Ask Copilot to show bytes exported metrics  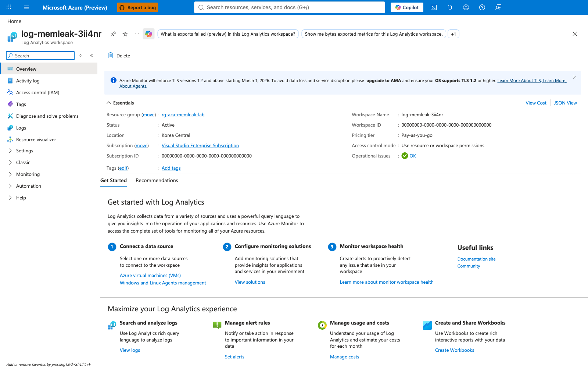[374, 34]
